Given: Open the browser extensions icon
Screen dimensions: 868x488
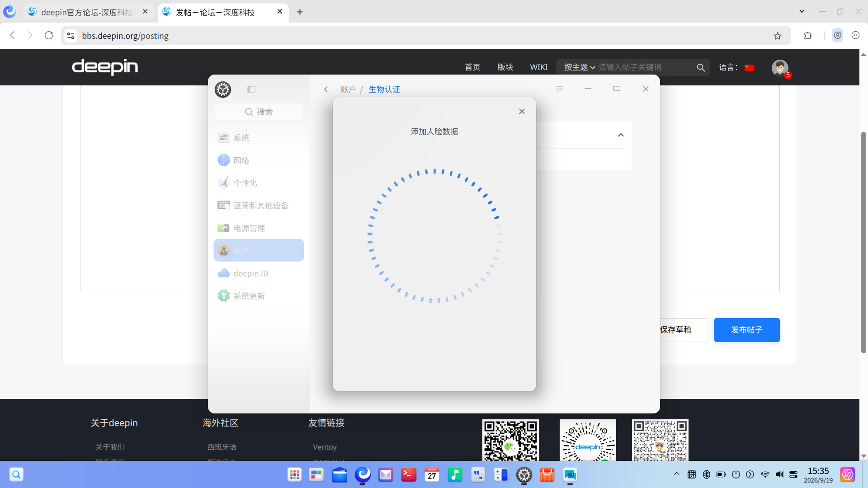Looking at the screenshot, I should point(808,35).
